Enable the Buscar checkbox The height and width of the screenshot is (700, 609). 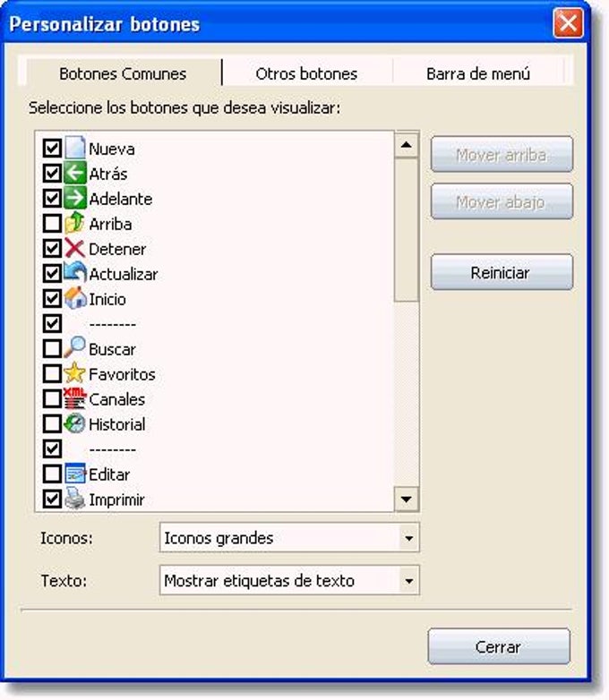tap(52, 349)
